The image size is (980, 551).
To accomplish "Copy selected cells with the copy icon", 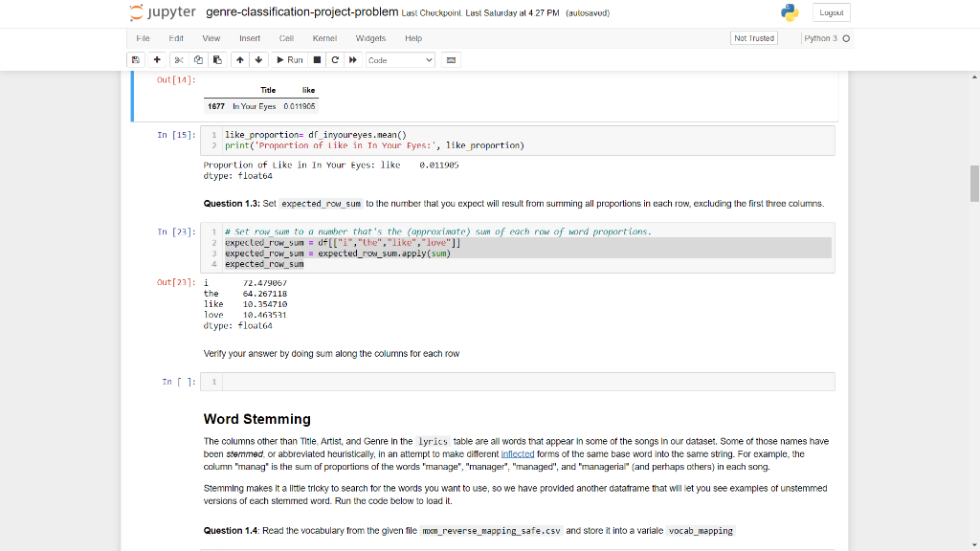I will 198,59.
